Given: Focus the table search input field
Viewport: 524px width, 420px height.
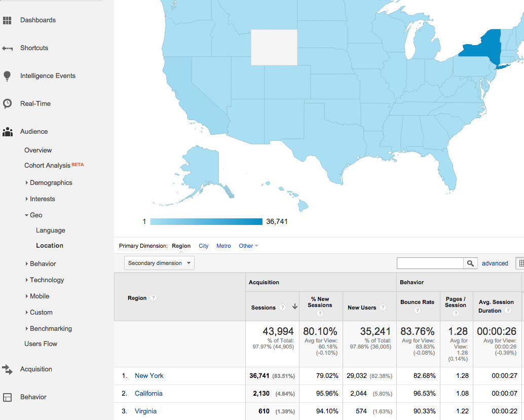Looking at the screenshot, I should 430,263.
